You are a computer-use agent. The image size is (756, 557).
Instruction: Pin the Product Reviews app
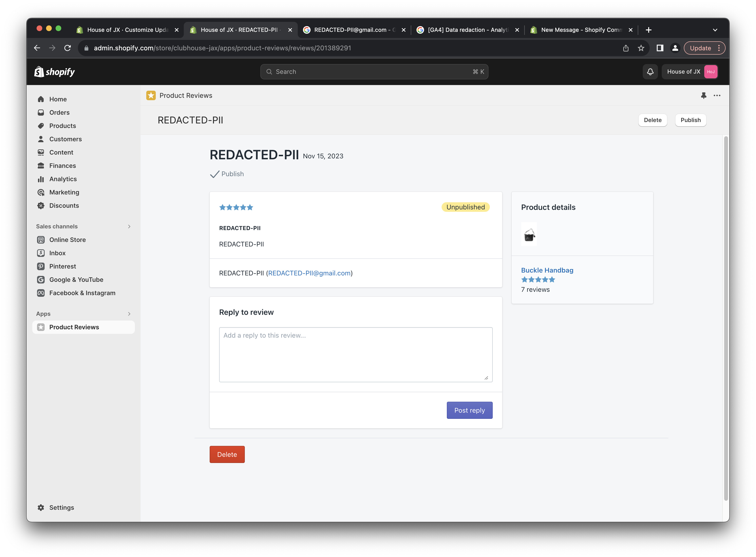(x=703, y=95)
